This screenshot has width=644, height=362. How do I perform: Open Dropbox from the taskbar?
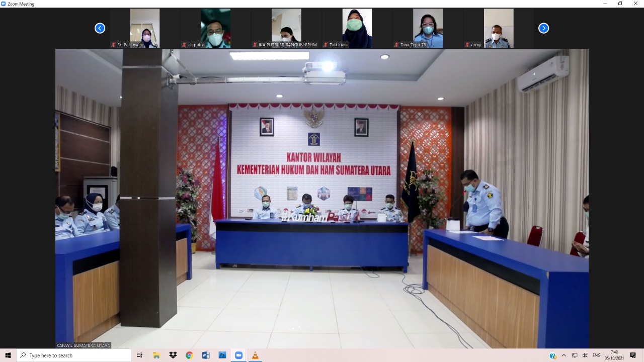(x=173, y=355)
